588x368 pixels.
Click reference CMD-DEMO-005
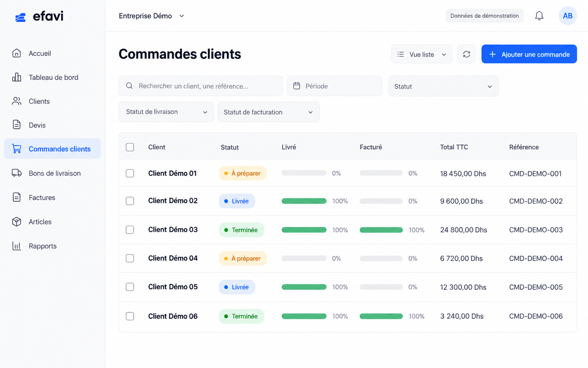tap(536, 287)
